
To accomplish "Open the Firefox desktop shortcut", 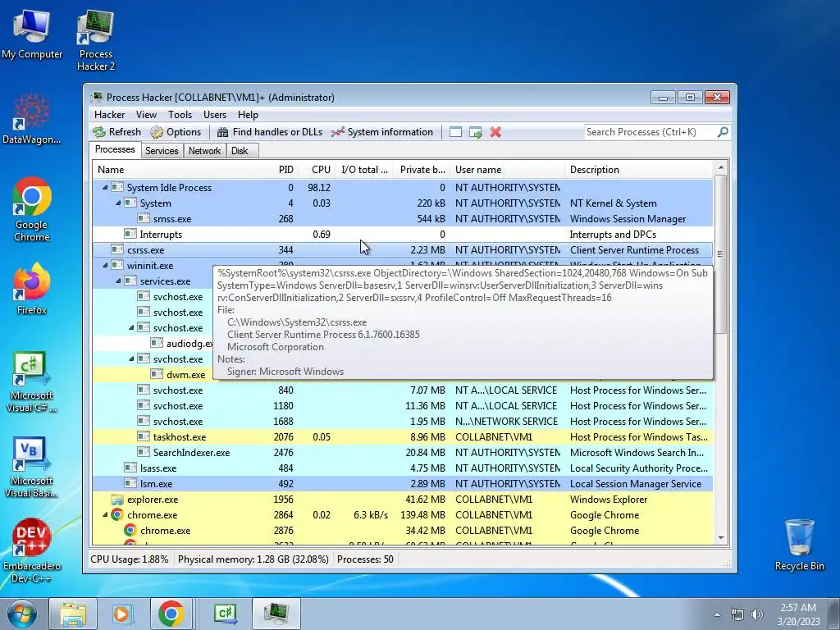I will (32, 289).
